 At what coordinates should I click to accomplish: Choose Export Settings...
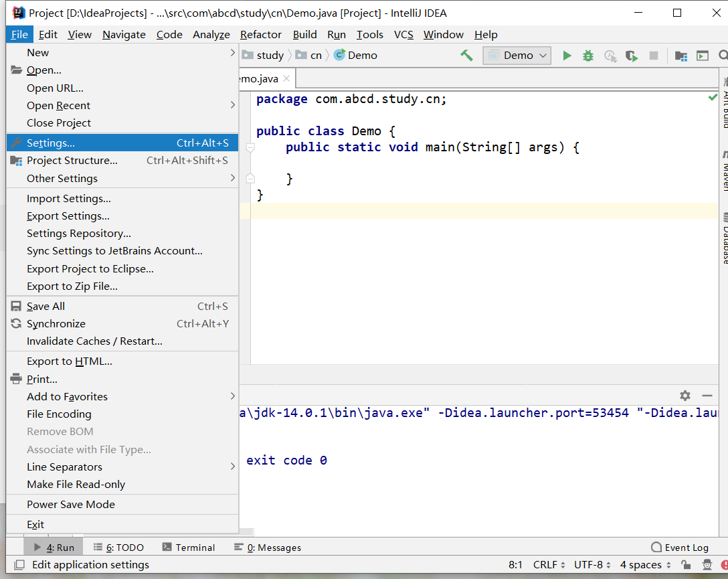[122, 216]
